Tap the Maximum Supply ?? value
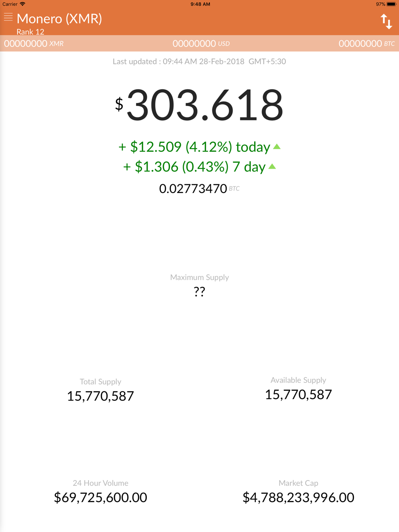The width and height of the screenshot is (399, 532). point(199,292)
